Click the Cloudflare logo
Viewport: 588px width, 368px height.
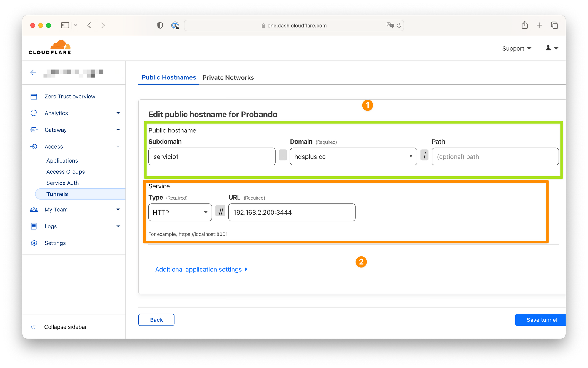[50, 47]
